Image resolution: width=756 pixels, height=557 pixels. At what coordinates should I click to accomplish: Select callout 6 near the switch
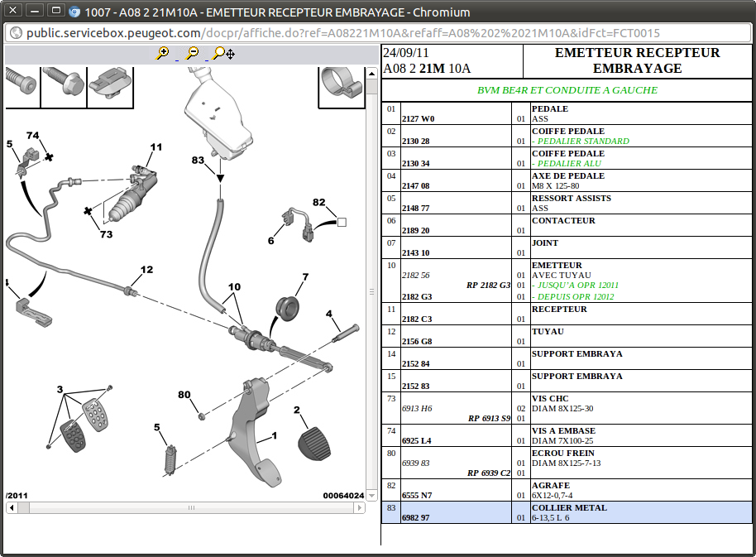click(271, 240)
